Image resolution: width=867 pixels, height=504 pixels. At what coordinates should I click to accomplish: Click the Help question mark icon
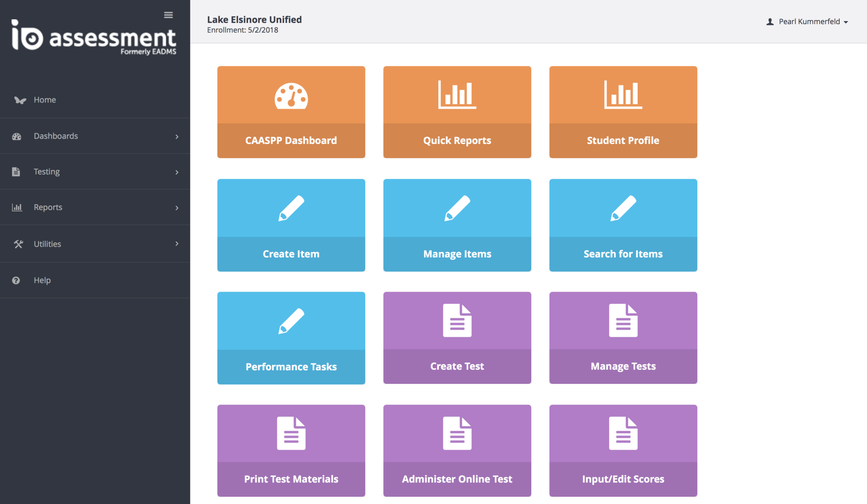(16, 281)
